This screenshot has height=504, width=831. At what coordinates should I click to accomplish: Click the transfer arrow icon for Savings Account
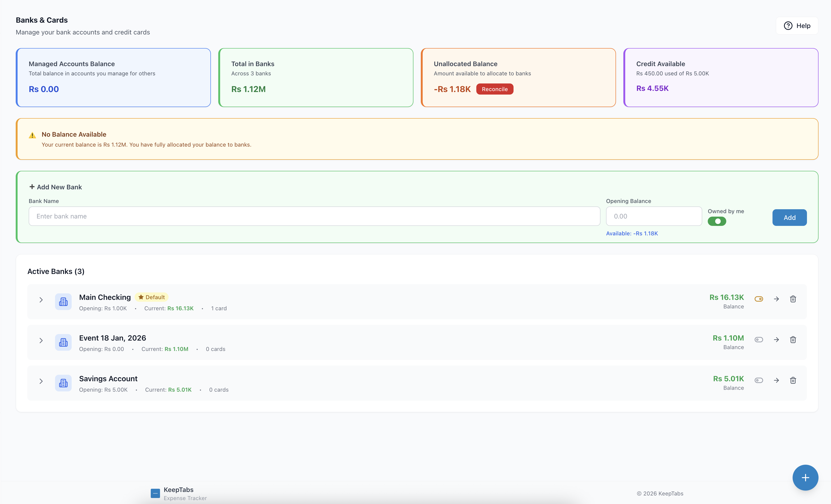[x=776, y=380]
